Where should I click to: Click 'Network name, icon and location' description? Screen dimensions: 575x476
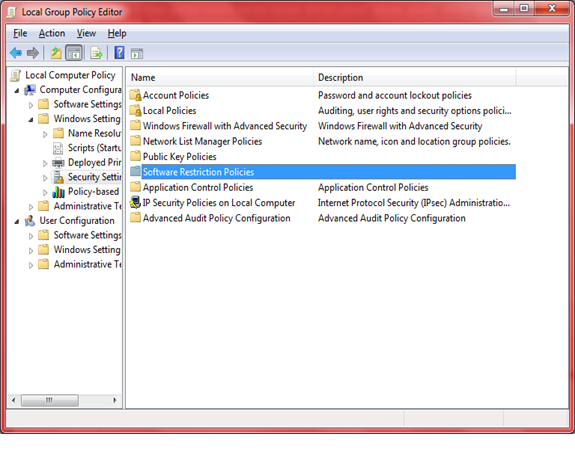tap(414, 141)
